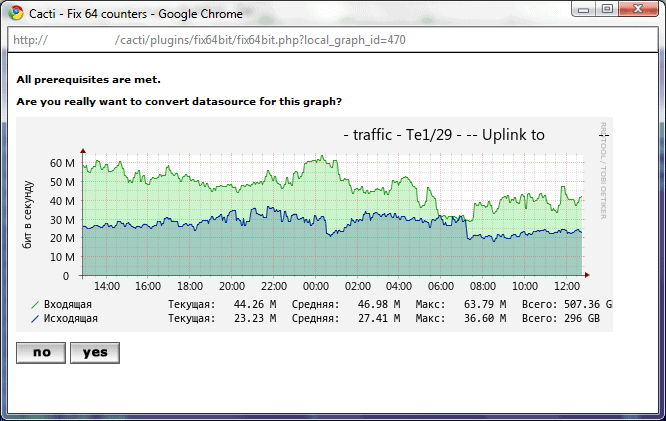Click the '30 M' y-axis label

pyautogui.click(x=62, y=220)
